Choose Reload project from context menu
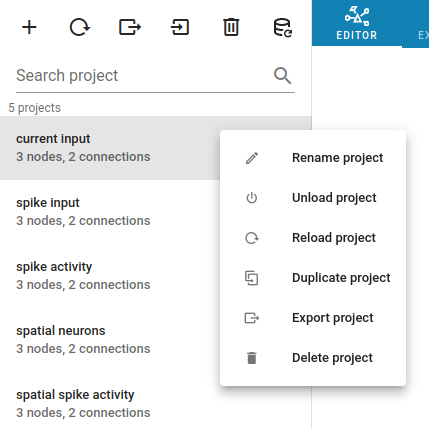 313,238
